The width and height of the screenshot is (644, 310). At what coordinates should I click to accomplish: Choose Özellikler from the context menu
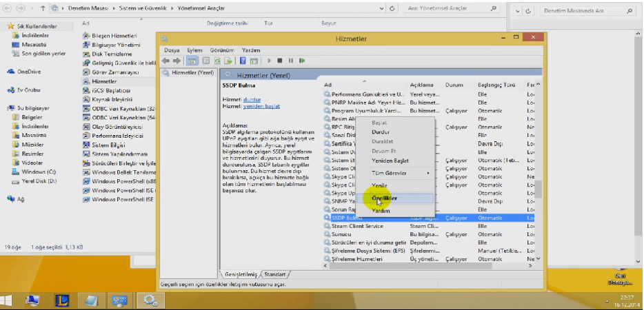coord(385,198)
